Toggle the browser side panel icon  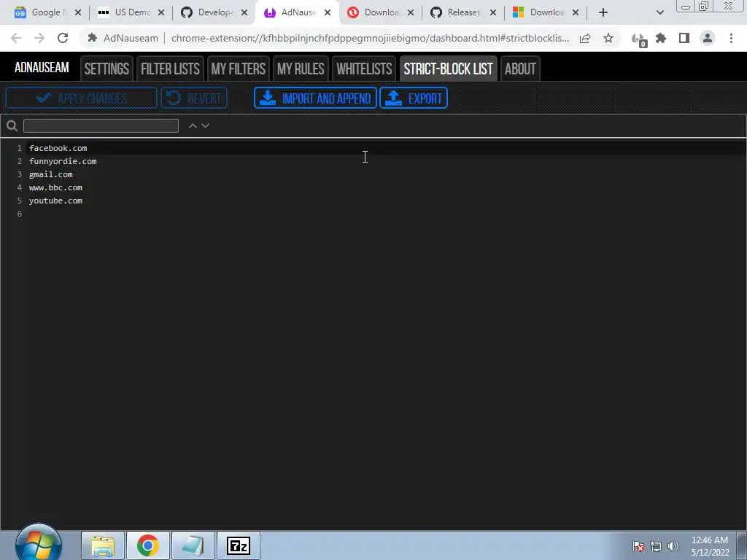(684, 38)
